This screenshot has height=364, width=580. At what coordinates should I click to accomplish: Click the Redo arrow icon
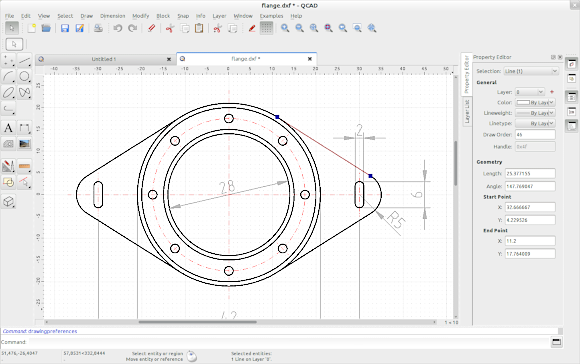[132, 28]
